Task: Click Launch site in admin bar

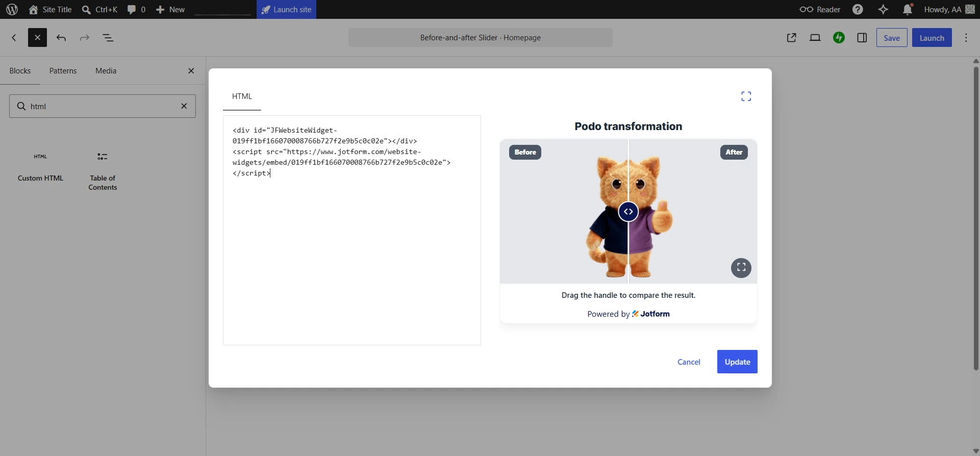Action: 286,9
